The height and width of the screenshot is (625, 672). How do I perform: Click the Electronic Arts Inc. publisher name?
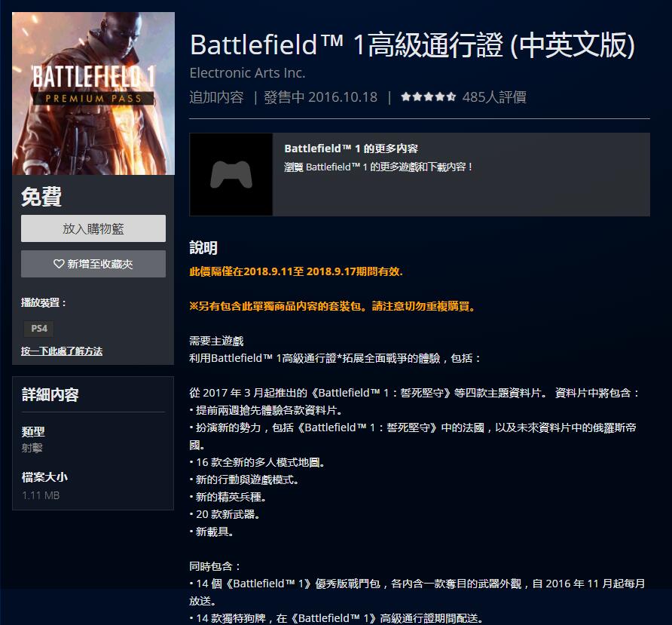[x=247, y=73]
